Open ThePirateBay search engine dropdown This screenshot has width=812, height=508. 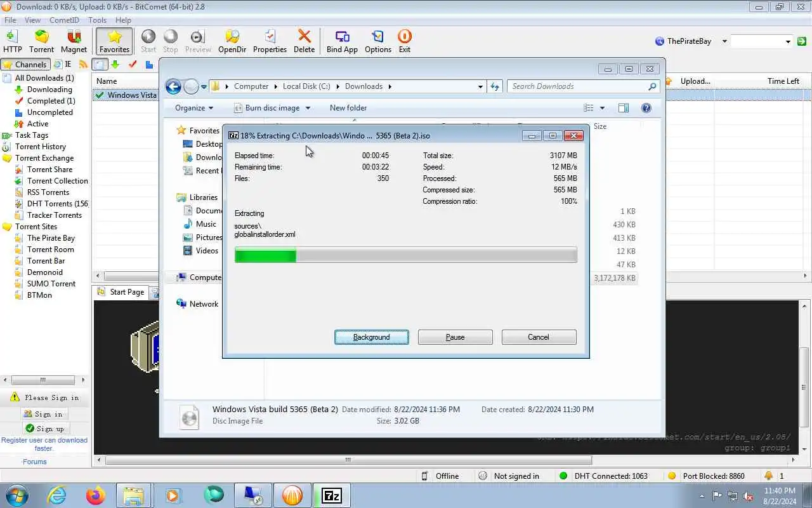(x=724, y=41)
